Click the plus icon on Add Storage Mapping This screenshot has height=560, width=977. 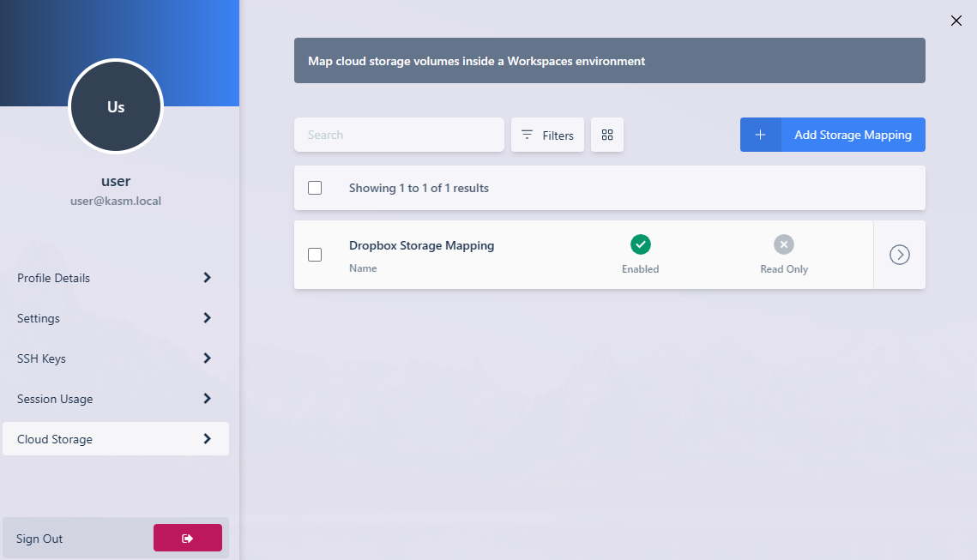tap(760, 135)
